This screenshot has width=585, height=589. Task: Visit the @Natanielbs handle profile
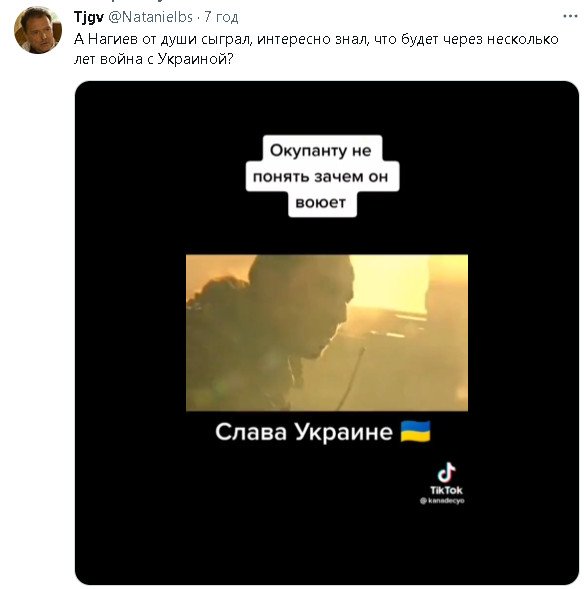[x=150, y=17]
